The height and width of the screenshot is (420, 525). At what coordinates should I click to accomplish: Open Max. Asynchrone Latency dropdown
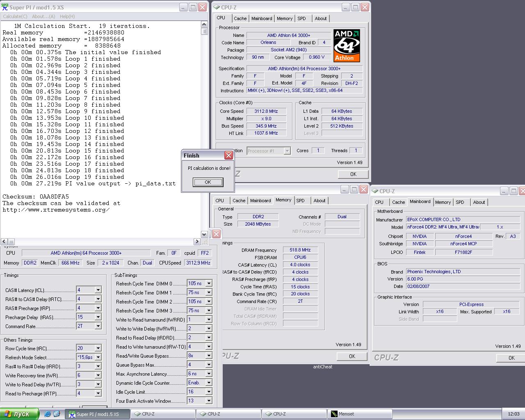pyautogui.click(x=209, y=374)
